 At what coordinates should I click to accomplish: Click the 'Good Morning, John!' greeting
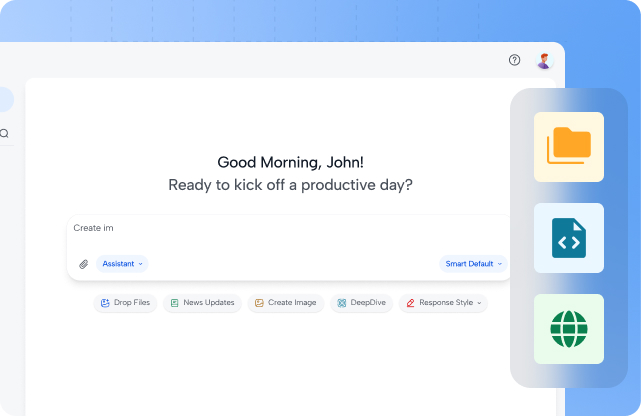click(x=290, y=162)
